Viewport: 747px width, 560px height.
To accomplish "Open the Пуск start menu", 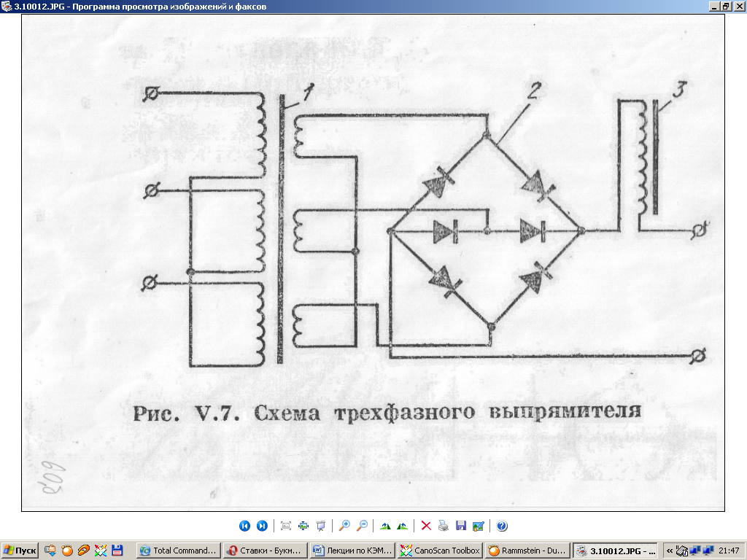I will pyautogui.click(x=20, y=551).
